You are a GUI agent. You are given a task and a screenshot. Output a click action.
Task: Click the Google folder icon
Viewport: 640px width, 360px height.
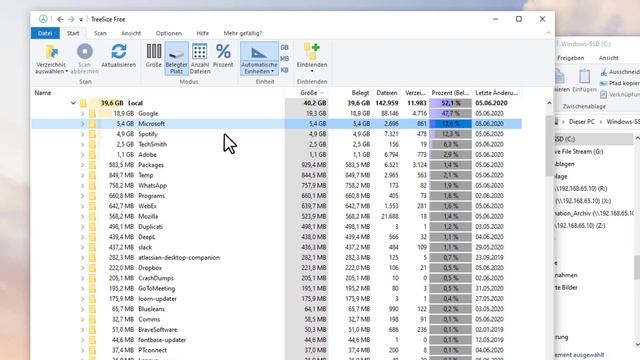[93, 113]
